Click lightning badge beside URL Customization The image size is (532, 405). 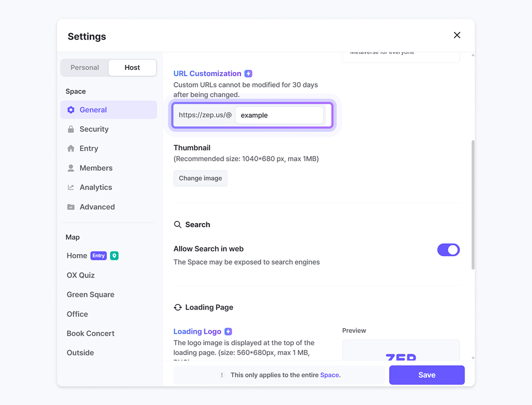(x=249, y=74)
